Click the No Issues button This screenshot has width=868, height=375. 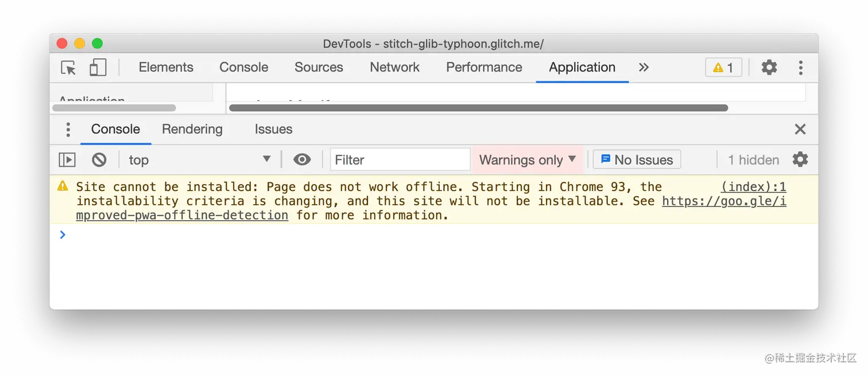[x=637, y=160]
